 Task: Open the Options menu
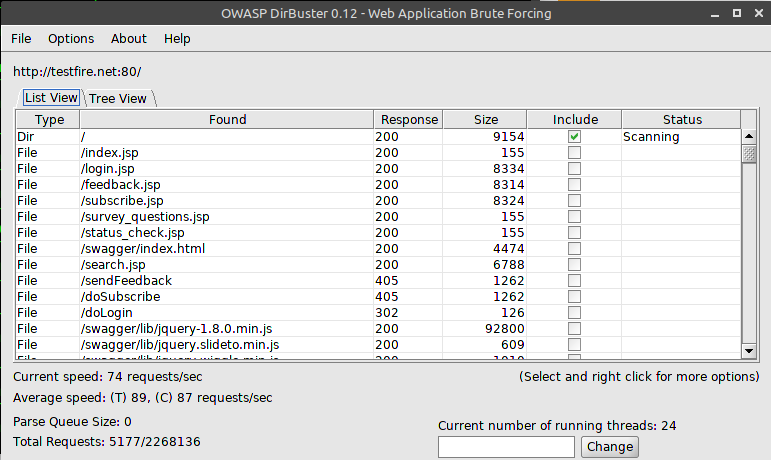(x=71, y=38)
